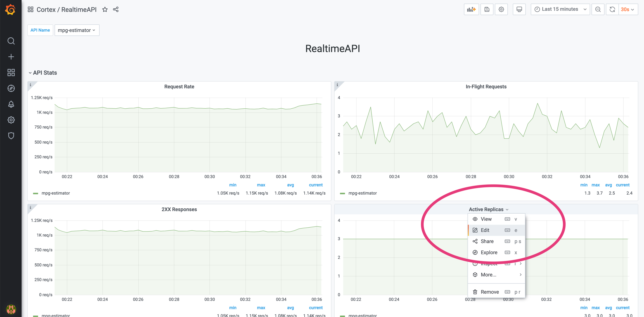Open the mpg-estimator API Name dropdown

(77, 30)
